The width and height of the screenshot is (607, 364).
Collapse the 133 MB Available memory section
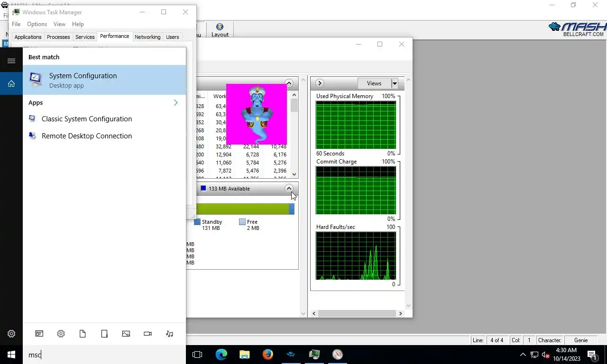[x=289, y=189]
